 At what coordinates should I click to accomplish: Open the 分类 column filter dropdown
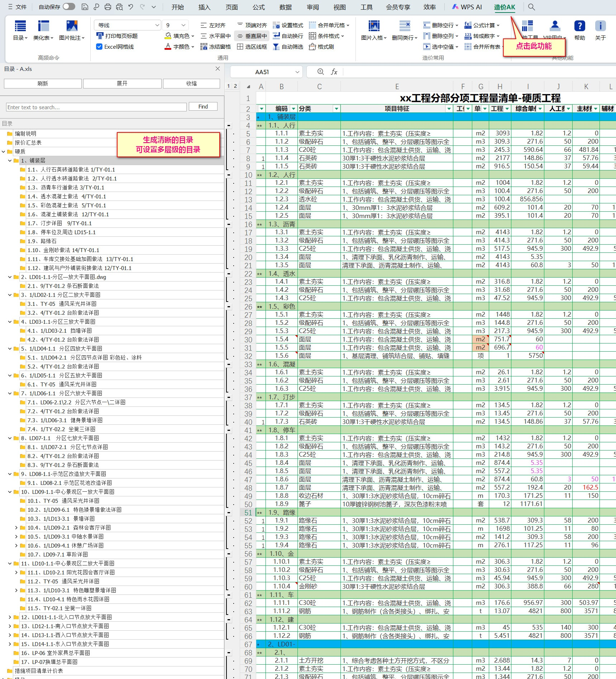(336, 109)
